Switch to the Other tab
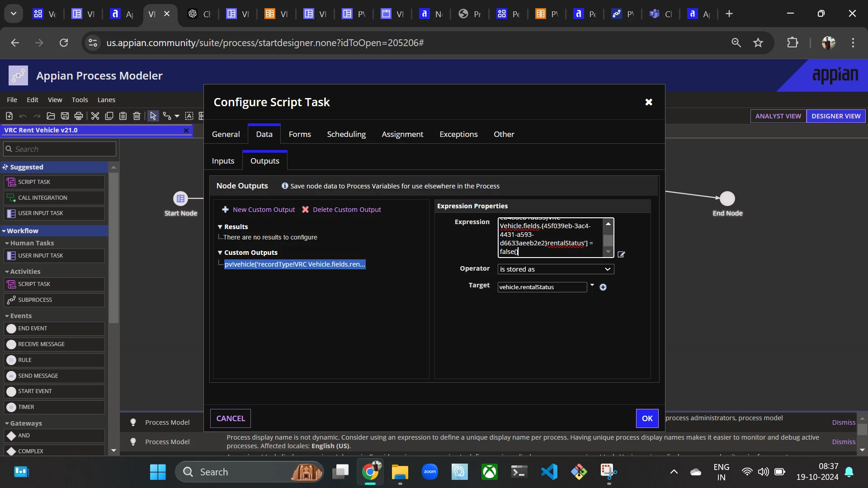This screenshot has height=488, width=868. (504, 134)
